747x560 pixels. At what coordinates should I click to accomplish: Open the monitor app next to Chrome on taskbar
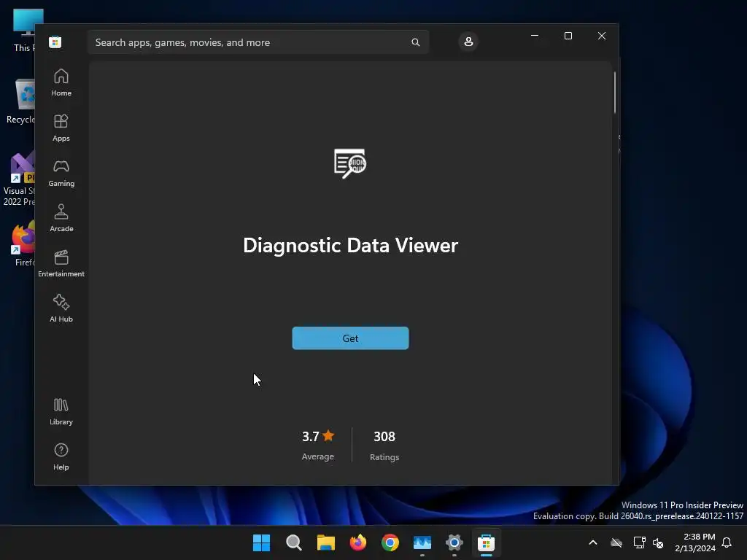coord(422,542)
